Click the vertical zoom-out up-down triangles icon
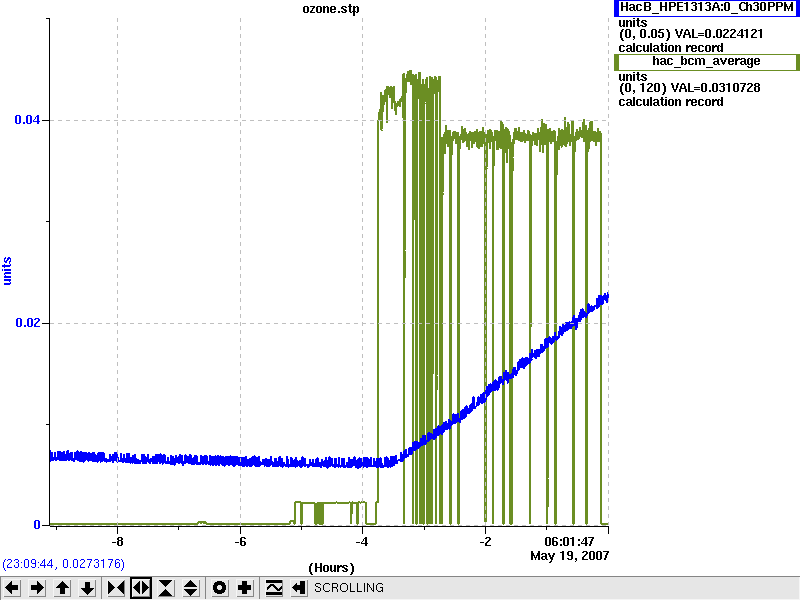This screenshot has width=800, height=600. 191,588
